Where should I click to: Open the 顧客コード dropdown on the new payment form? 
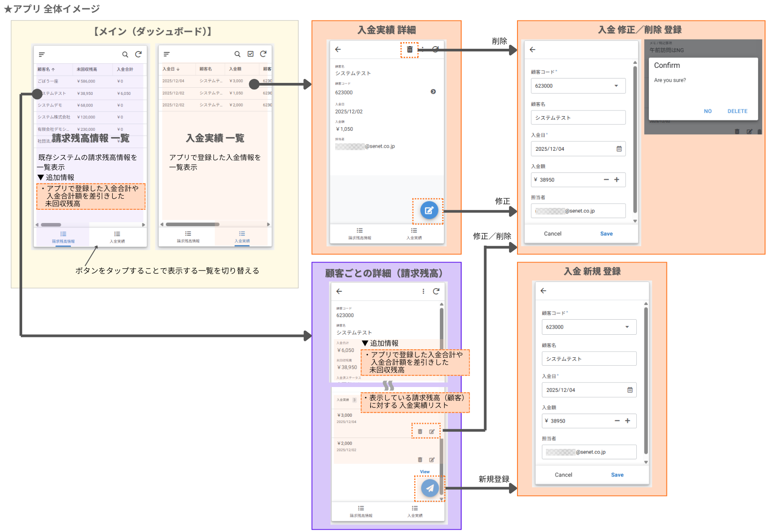click(x=627, y=327)
